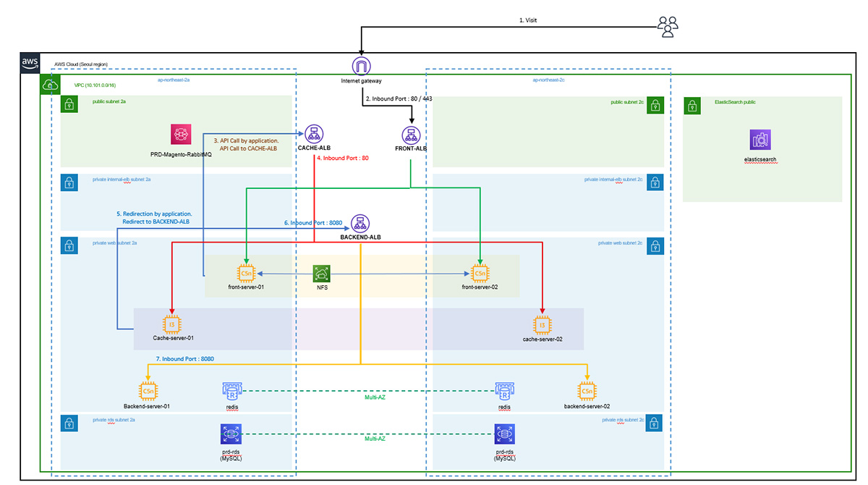Click 'public subnet 2a' label text
The height and width of the screenshot is (485, 868).
(109, 102)
